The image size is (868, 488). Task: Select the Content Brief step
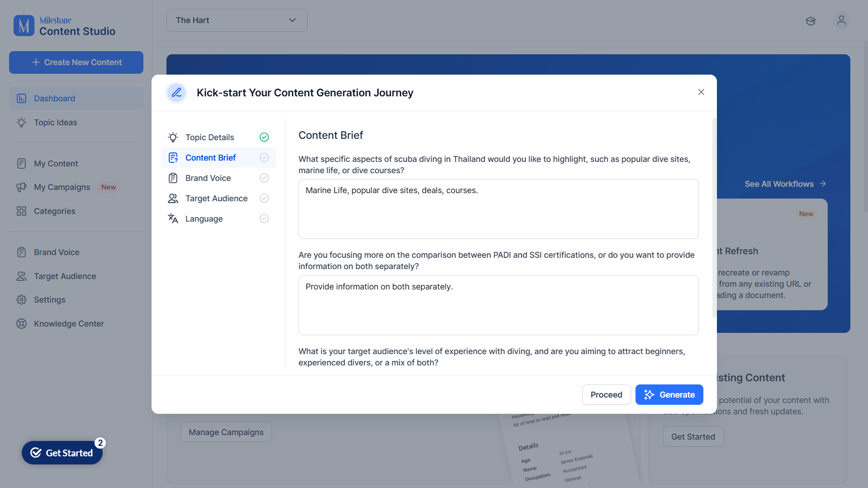[218, 158]
